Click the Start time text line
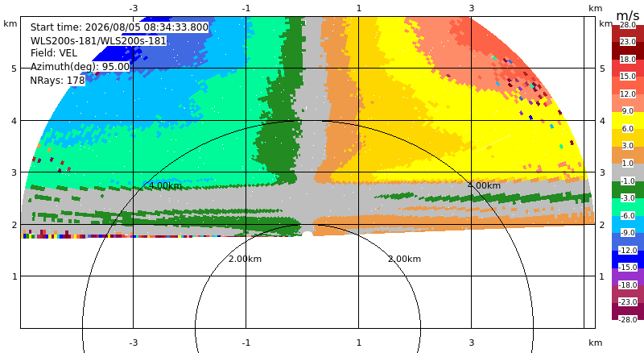Viewport: 644px width, 353px height. coord(119,27)
